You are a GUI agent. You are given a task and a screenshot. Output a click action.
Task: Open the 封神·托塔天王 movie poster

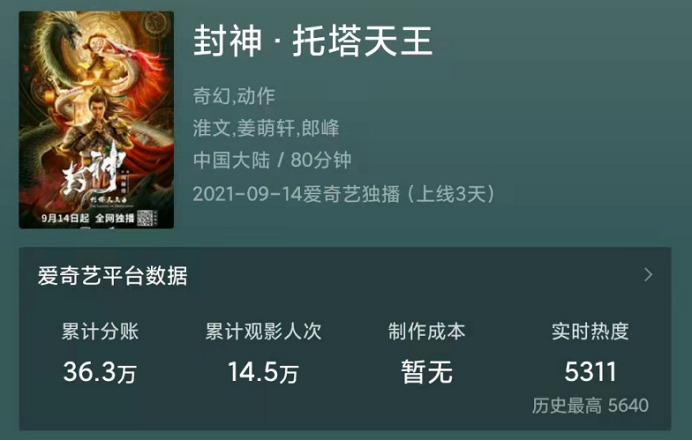click(96, 120)
